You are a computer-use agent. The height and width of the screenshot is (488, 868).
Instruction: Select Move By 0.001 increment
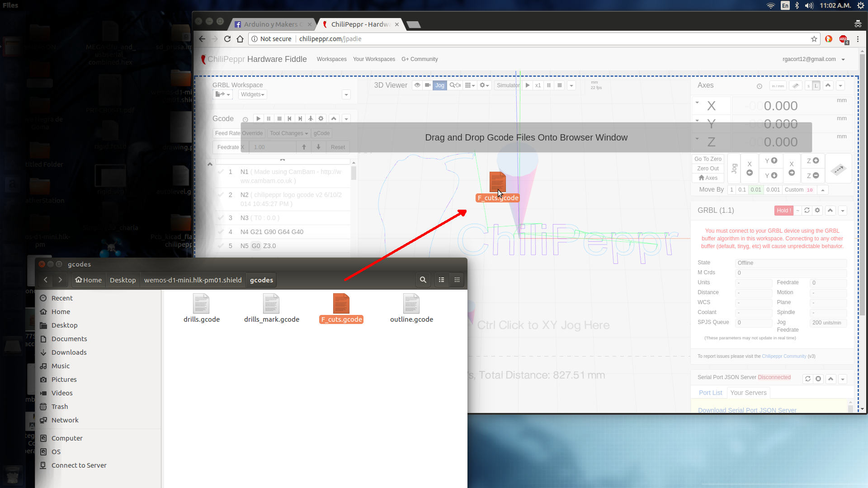tap(773, 190)
